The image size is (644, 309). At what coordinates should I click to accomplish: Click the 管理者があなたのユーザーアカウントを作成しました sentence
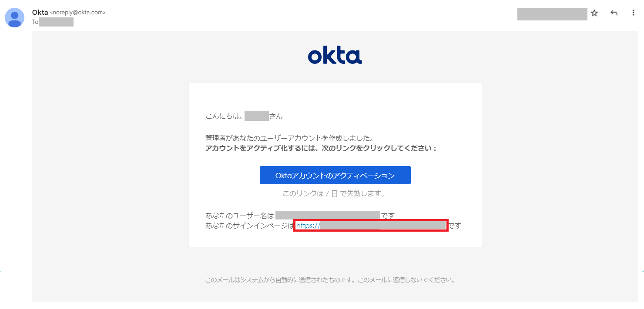pyautogui.click(x=290, y=139)
